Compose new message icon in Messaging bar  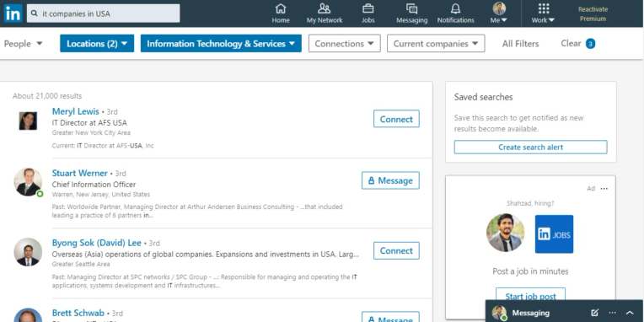[x=595, y=313]
